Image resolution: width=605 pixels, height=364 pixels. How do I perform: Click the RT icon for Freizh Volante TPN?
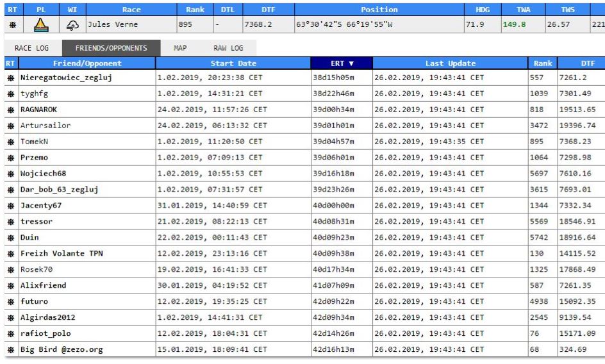pos(10,254)
